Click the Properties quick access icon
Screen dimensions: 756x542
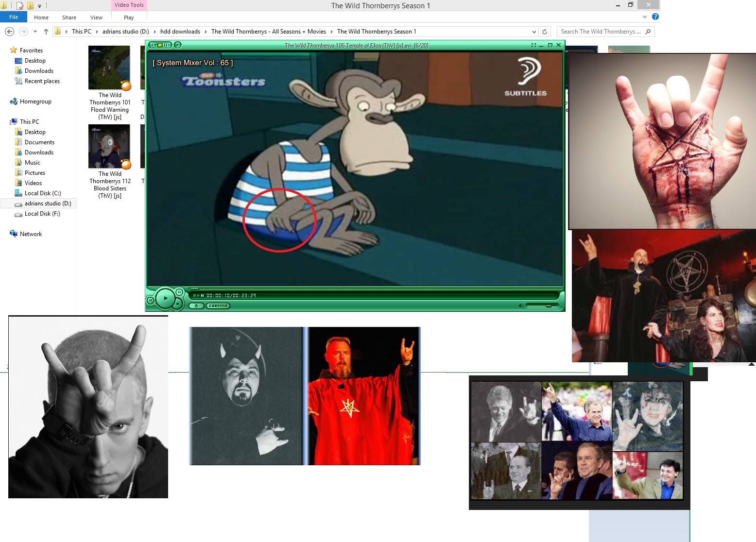(x=20, y=6)
